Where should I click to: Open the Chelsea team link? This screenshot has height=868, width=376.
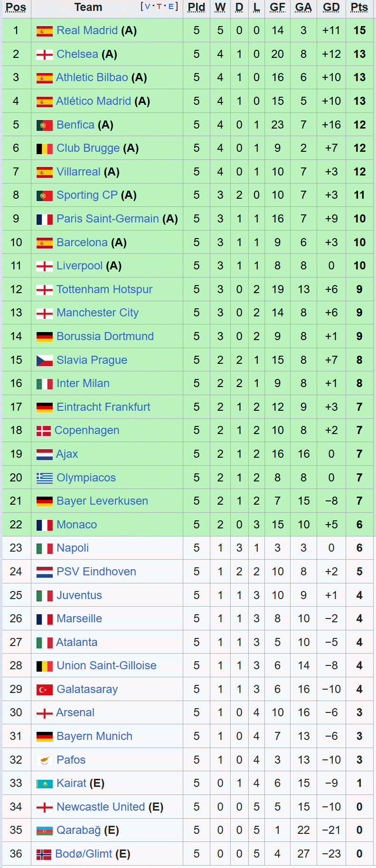(x=77, y=54)
